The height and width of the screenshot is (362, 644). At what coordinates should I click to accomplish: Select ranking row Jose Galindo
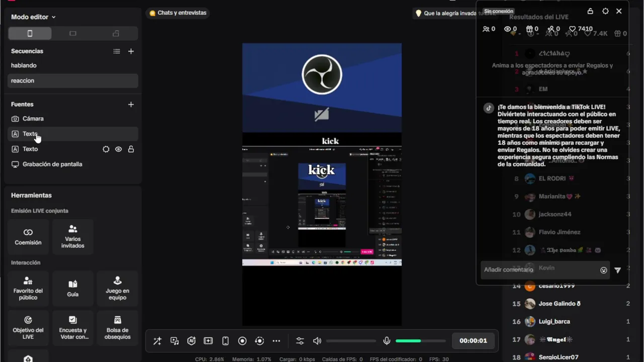point(571,304)
